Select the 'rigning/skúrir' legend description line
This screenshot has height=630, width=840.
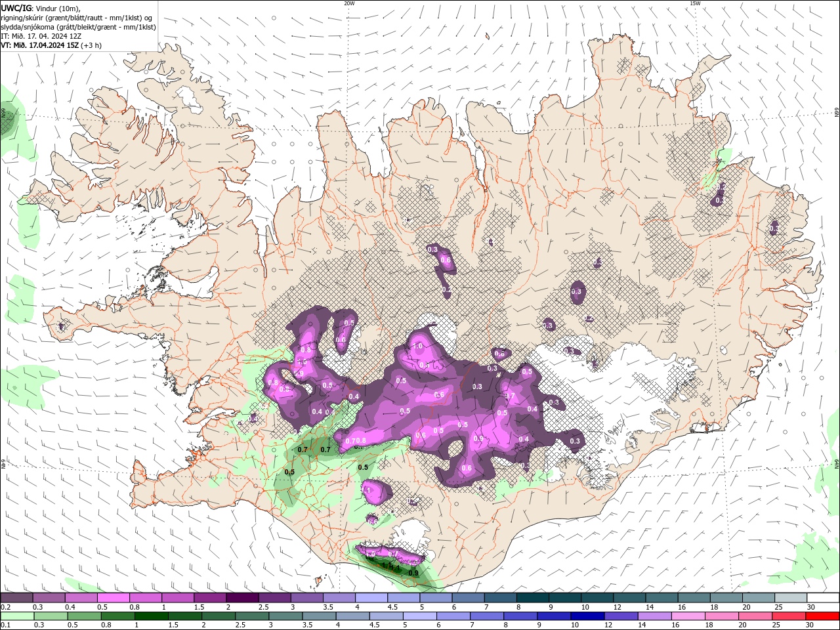[x=76, y=18]
